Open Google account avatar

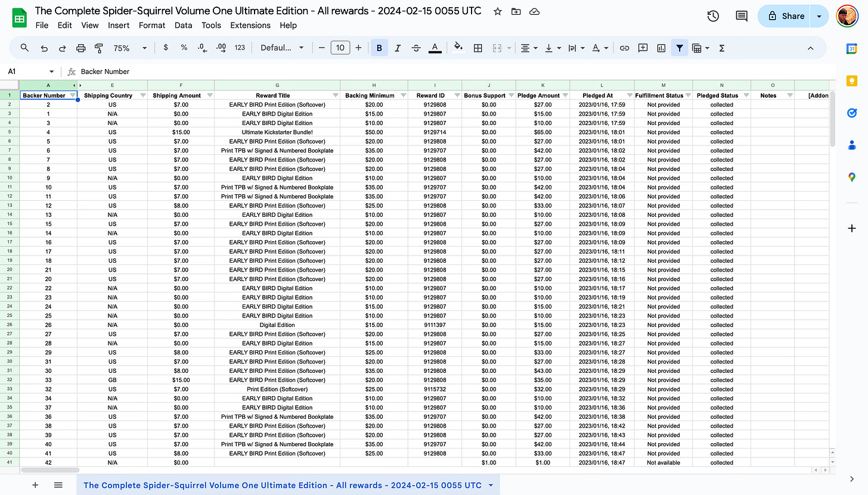point(847,16)
